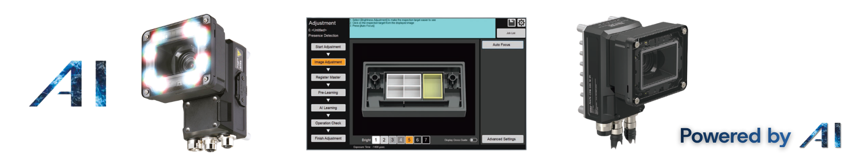Set brightness level 2

pos(384,140)
